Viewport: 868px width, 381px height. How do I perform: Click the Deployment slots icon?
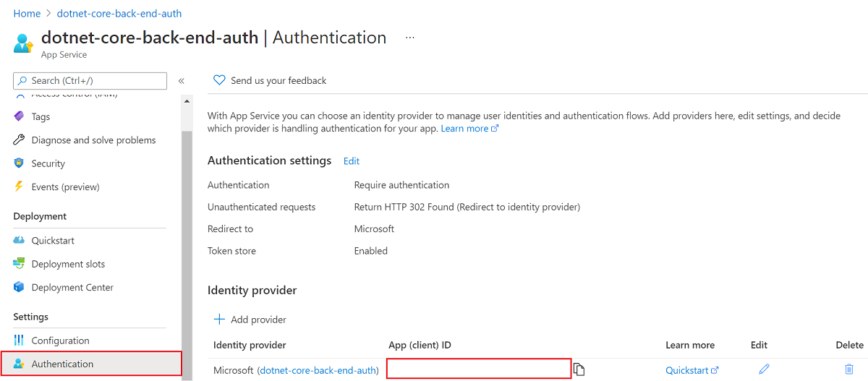coord(19,264)
